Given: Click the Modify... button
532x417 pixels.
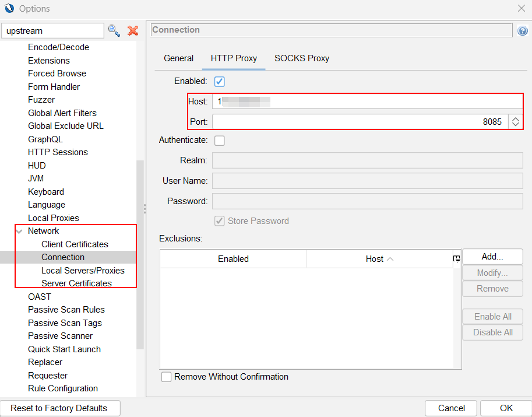Looking at the screenshot, I should [492, 273].
